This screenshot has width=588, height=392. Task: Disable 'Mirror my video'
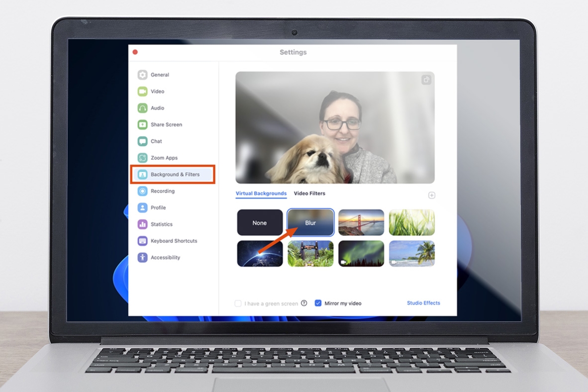click(x=318, y=302)
